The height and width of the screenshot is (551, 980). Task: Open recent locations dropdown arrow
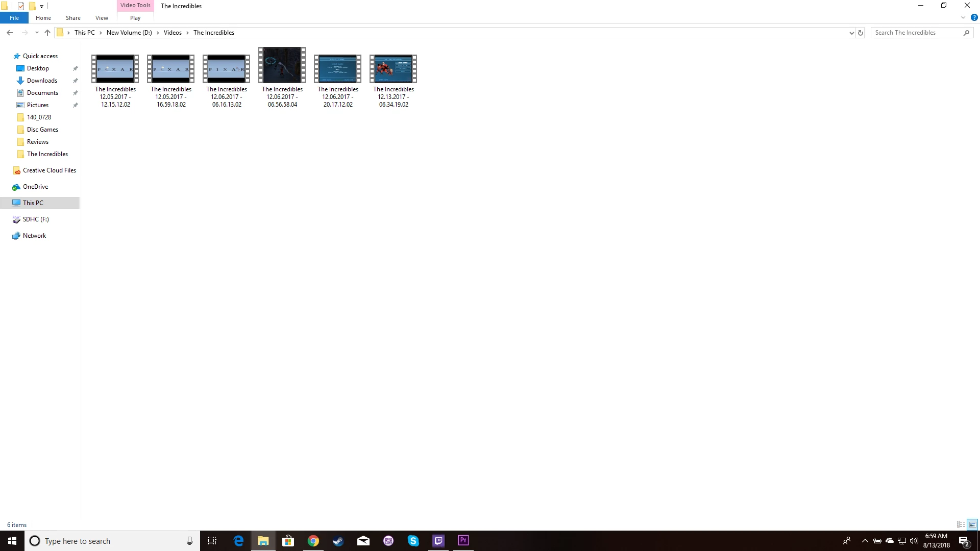[x=37, y=33]
